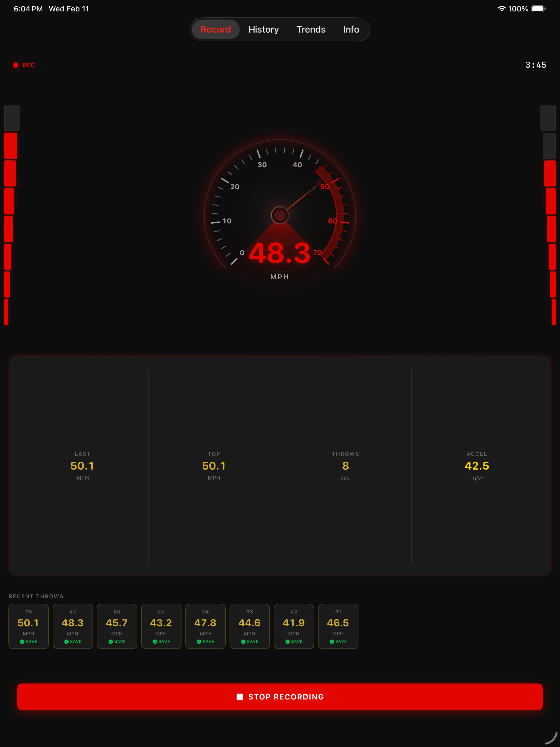Select throw #3 card with 44.6 MPH
Image resolution: width=560 pixels, height=747 pixels.
click(x=249, y=626)
